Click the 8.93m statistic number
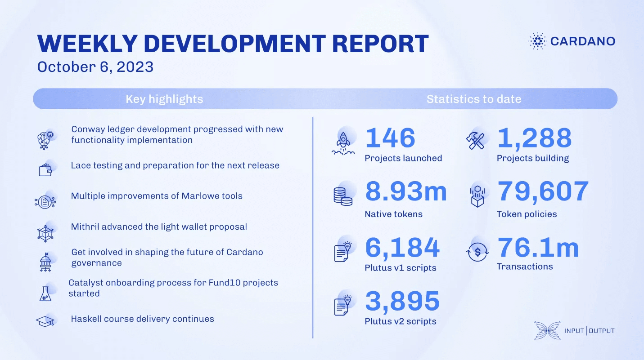 pos(406,191)
